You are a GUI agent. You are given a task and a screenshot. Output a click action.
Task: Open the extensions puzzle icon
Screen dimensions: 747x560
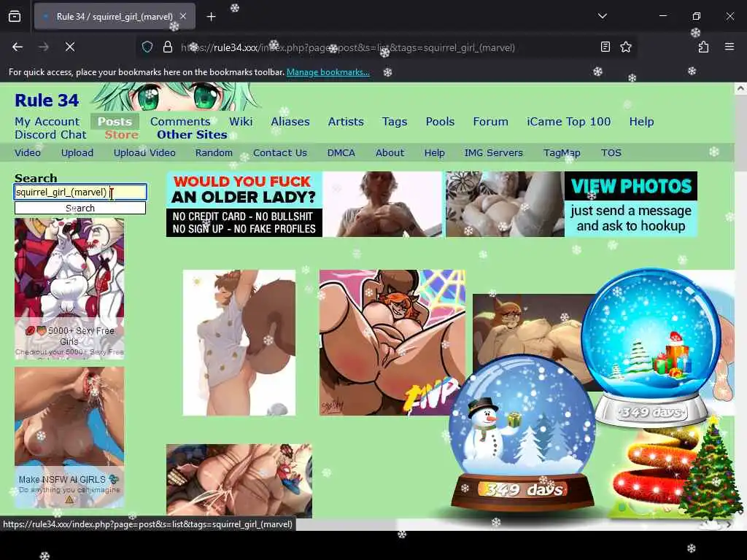(x=703, y=47)
